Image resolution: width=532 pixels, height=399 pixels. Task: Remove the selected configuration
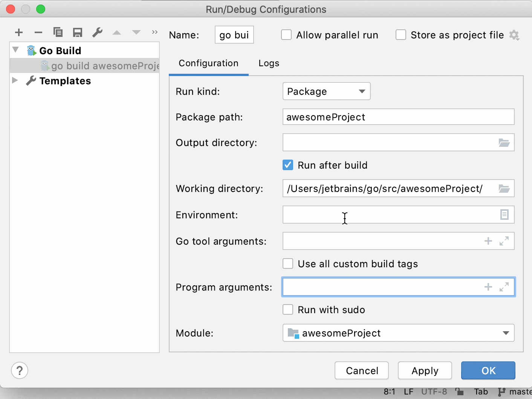coord(38,32)
